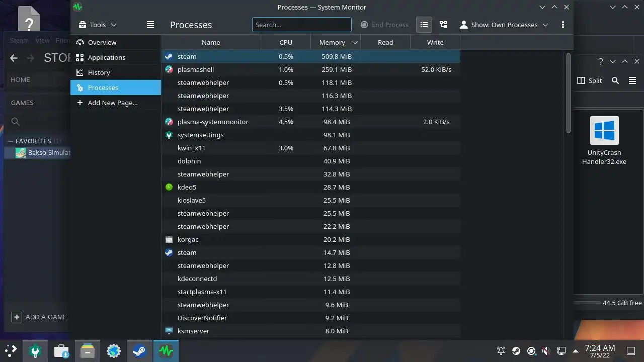Click ADD A GAME in Steam
644x362 pixels.
click(39, 317)
